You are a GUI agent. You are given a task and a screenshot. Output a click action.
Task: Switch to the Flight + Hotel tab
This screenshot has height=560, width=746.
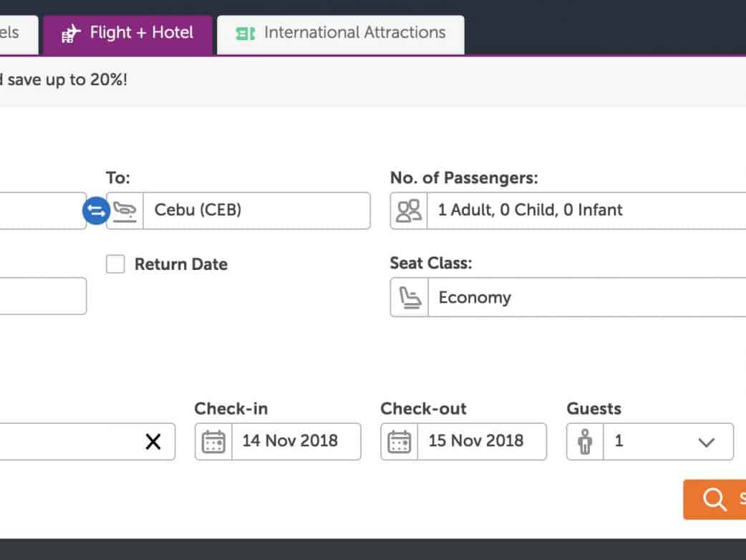click(x=128, y=33)
